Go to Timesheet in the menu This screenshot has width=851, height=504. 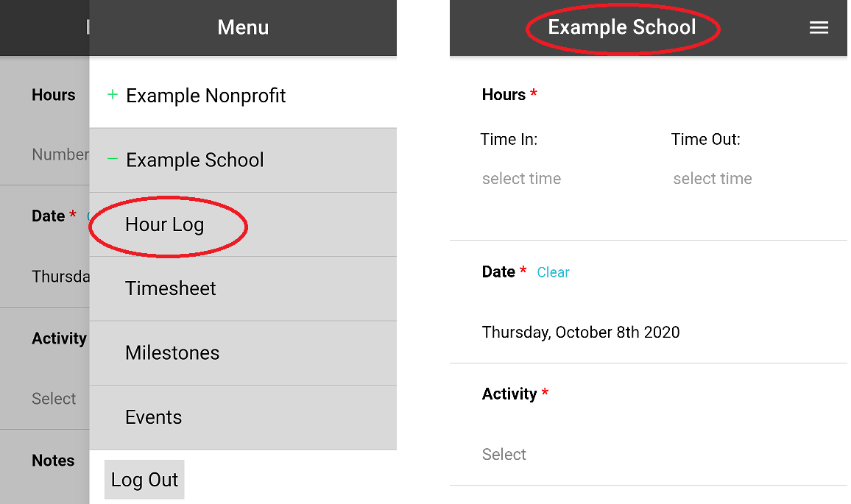(x=170, y=288)
